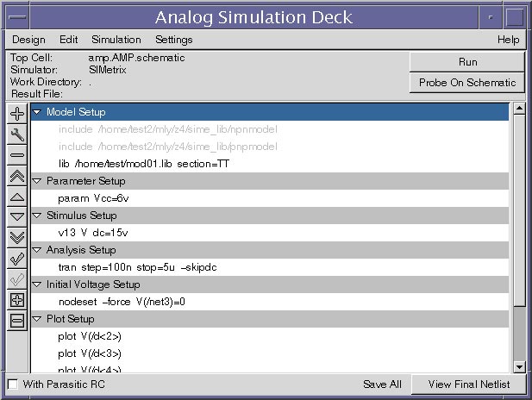532x400 pixels.
Task: Collapse the Plot Setup section
Action: [x=36, y=319]
